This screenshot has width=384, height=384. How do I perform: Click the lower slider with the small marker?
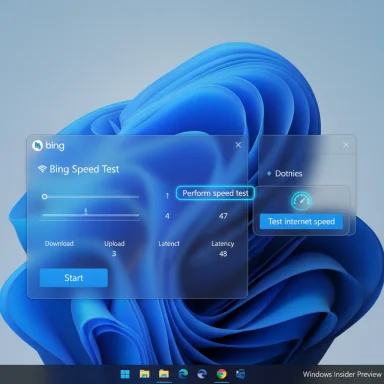point(91,214)
